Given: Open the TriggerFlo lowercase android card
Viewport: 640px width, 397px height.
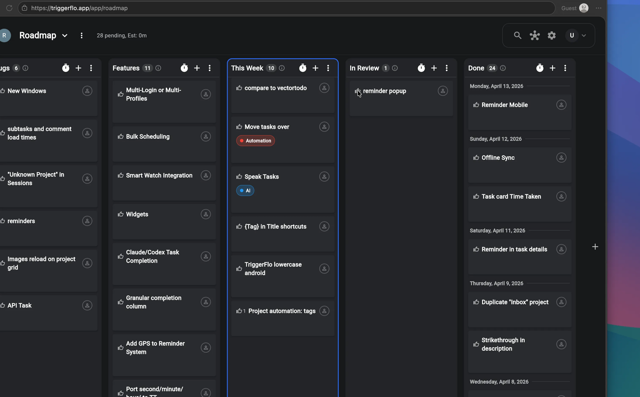Looking at the screenshot, I should (x=282, y=276).
